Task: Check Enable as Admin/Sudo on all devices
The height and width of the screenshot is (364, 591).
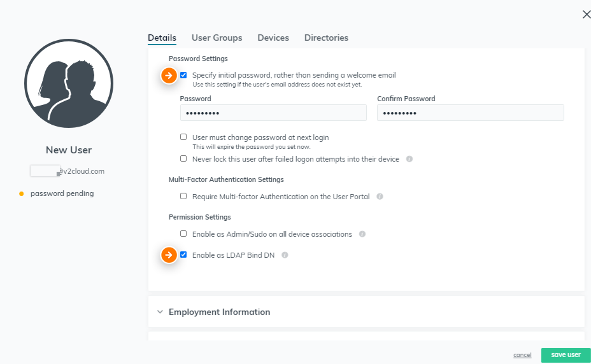Action: pos(183,234)
